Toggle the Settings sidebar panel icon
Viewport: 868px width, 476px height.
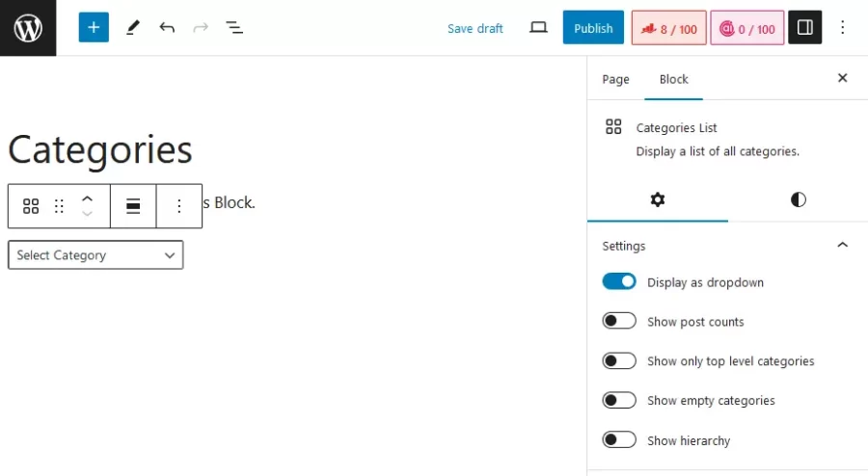pyautogui.click(x=805, y=27)
